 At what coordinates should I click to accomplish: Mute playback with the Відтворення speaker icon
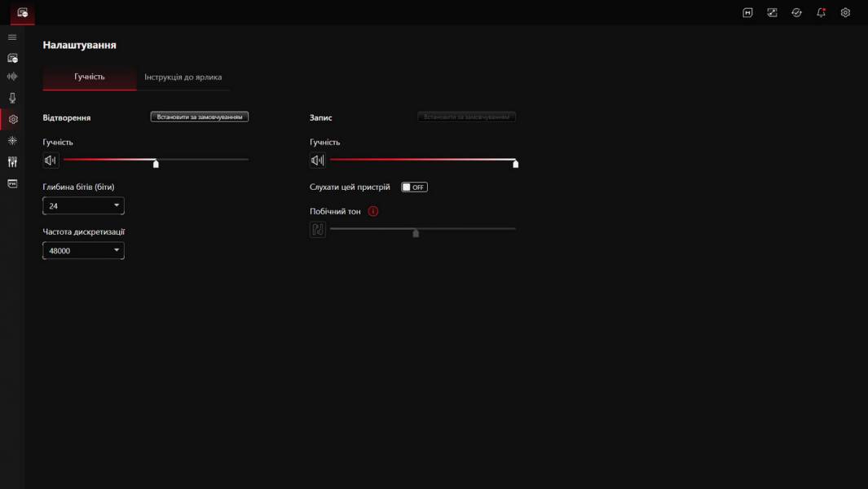[51, 160]
